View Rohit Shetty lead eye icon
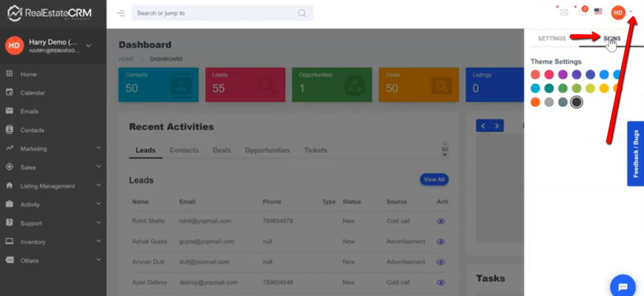Viewport: 644px width, 296px height. click(441, 221)
